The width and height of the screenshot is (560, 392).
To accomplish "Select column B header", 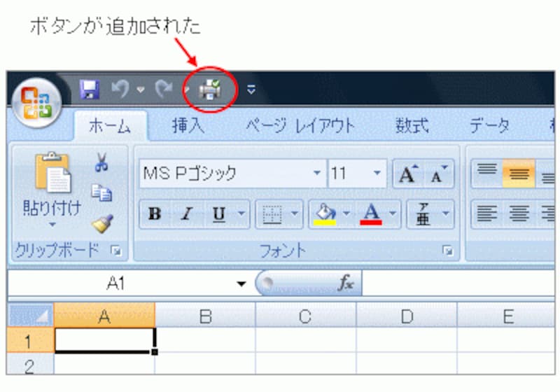I will point(205,316).
